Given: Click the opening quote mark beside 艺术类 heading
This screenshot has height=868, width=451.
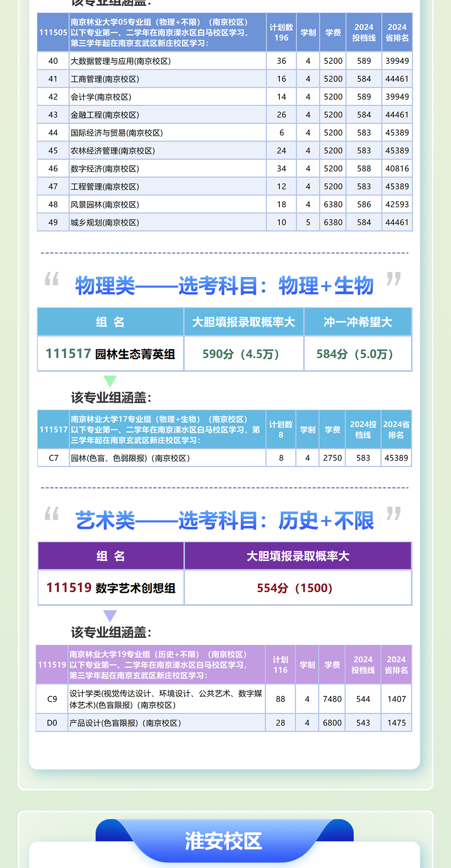Looking at the screenshot, I should pos(52,513).
